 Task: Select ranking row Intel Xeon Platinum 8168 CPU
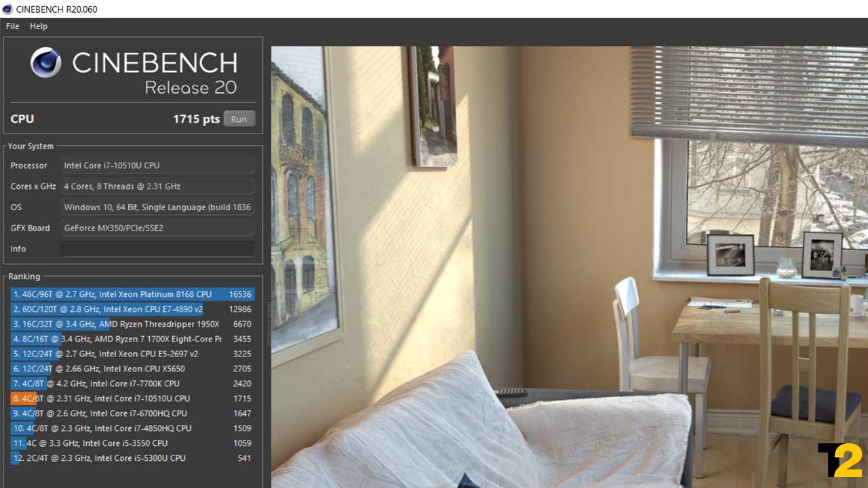pos(132,294)
